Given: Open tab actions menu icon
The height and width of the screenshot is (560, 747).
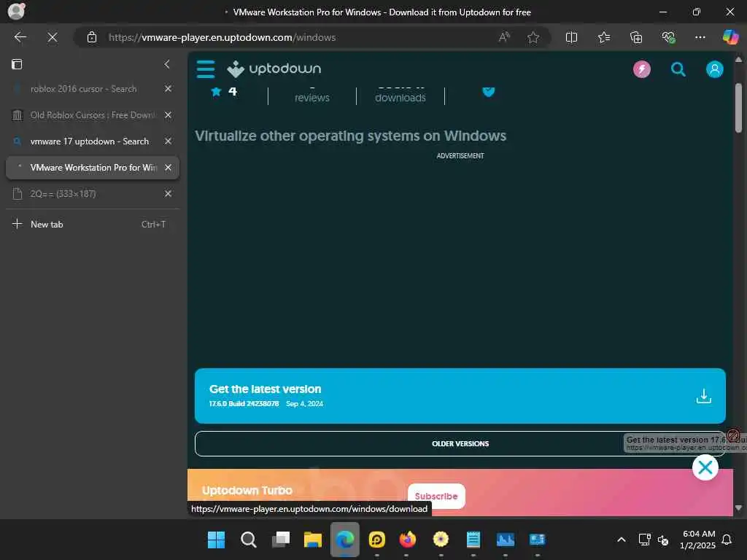Looking at the screenshot, I should coord(17,64).
